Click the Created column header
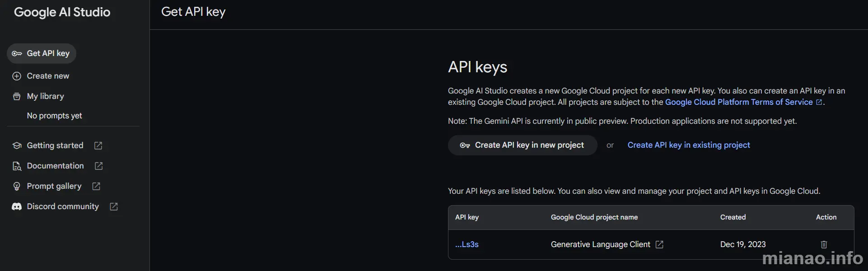868x271 pixels. pos(733,217)
